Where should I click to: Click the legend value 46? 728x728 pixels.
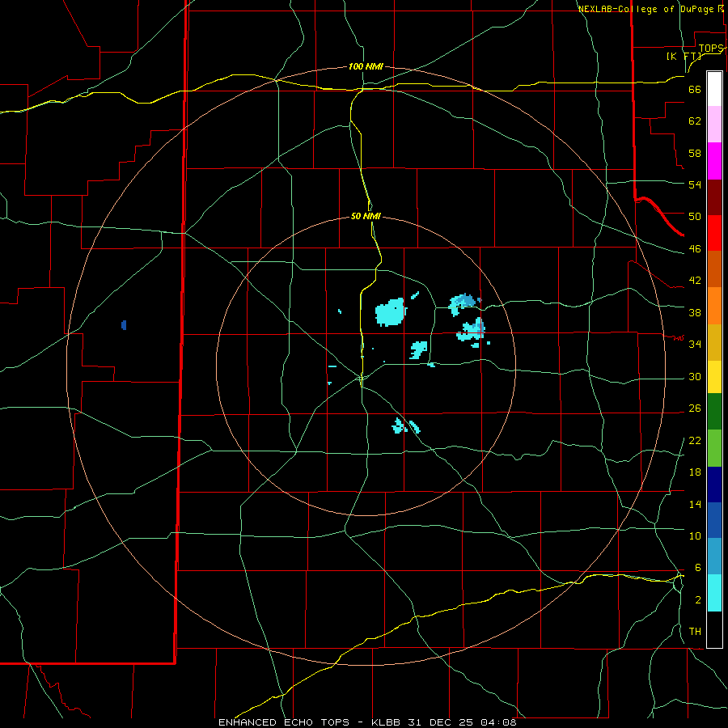(x=695, y=248)
